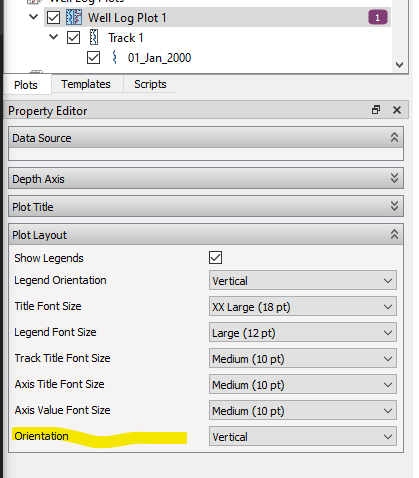Click the purple badge numbered 1
419x478 pixels.
pos(378,17)
